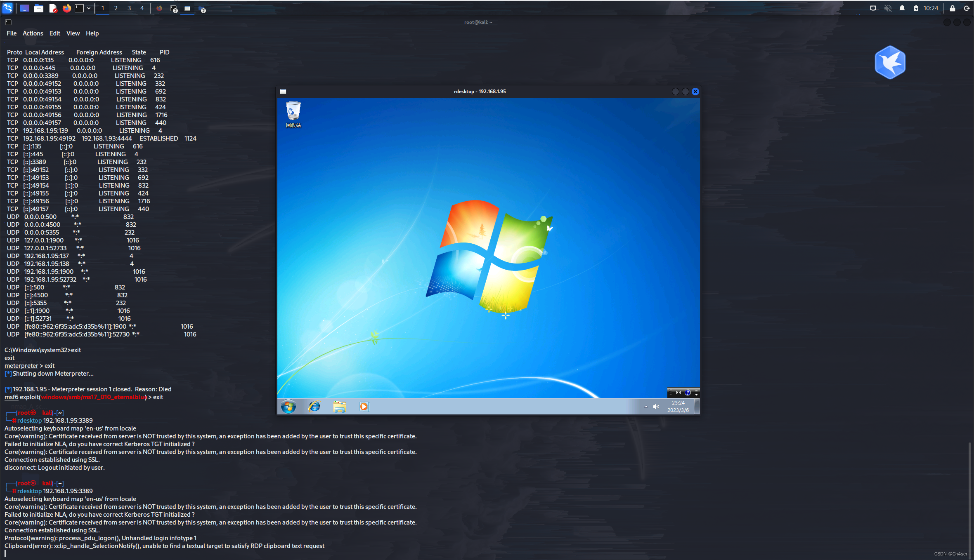
Task: Unmute audio via the crossed-out speaker tray icon
Action: point(888,8)
